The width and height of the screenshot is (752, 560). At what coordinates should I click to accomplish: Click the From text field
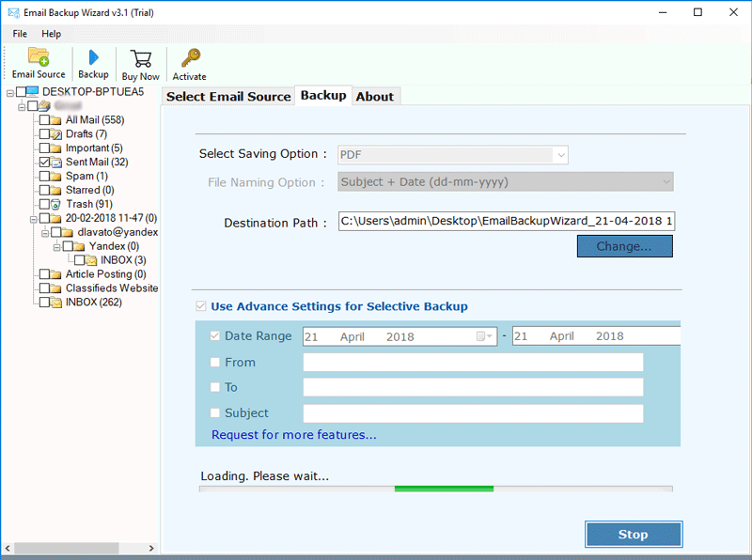473,363
